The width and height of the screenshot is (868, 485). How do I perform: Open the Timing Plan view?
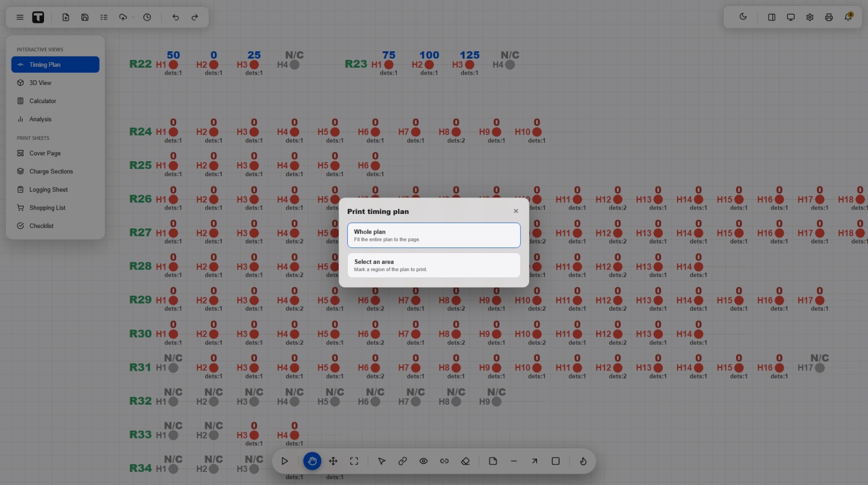pos(55,64)
